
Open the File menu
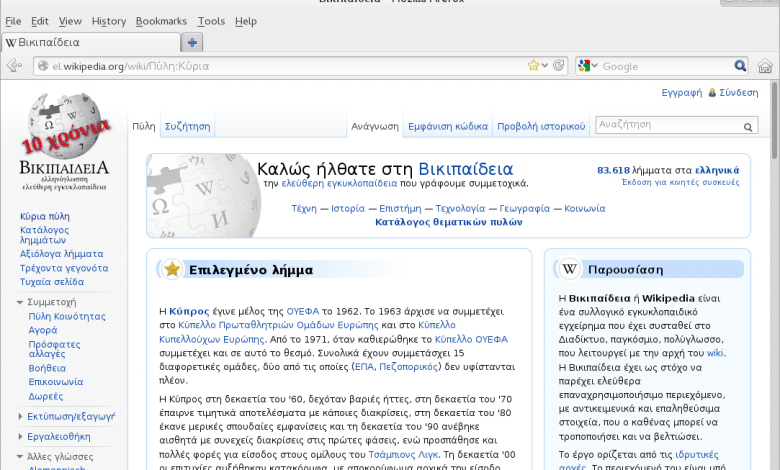coord(13,21)
